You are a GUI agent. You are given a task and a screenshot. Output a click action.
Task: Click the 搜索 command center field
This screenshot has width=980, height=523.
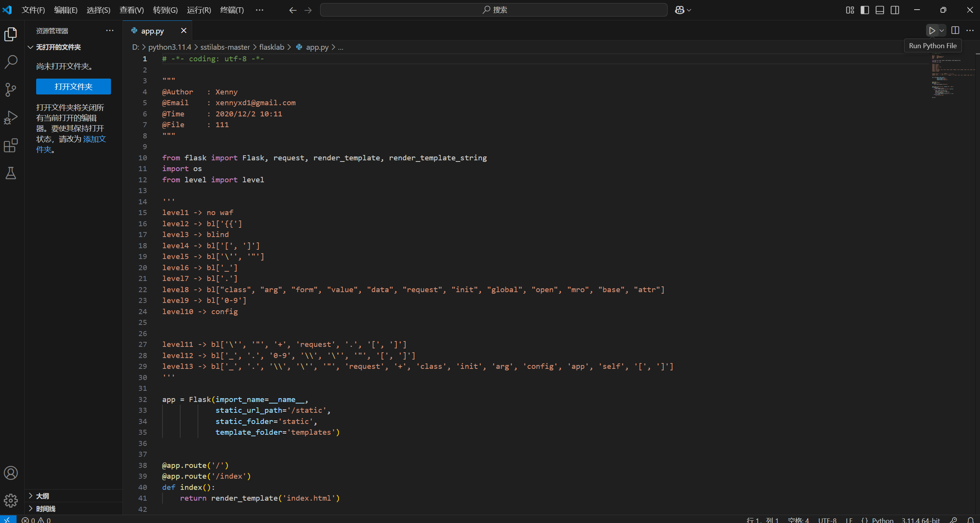493,10
